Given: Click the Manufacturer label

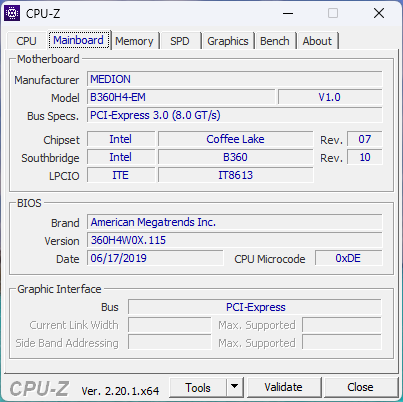Looking at the screenshot, I should click(47, 80).
